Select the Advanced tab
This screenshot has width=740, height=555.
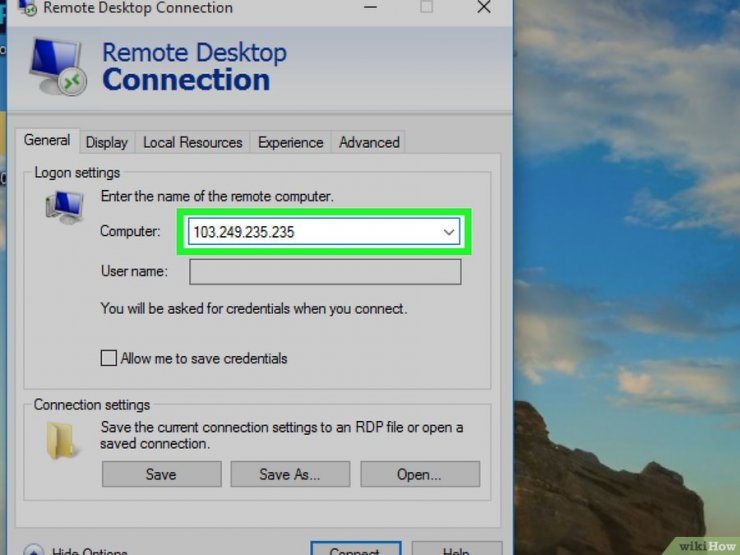point(369,142)
